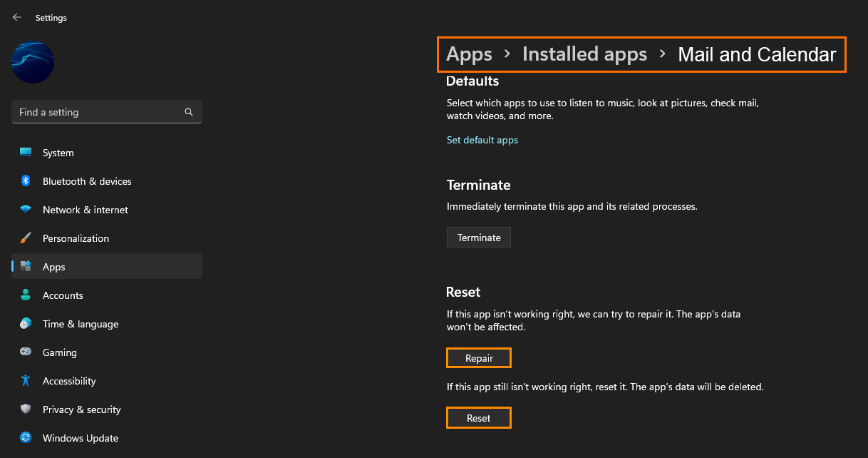The width and height of the screenshot is (868, 458).
Task: Open the Windows Update category
Action: [107, 438]
